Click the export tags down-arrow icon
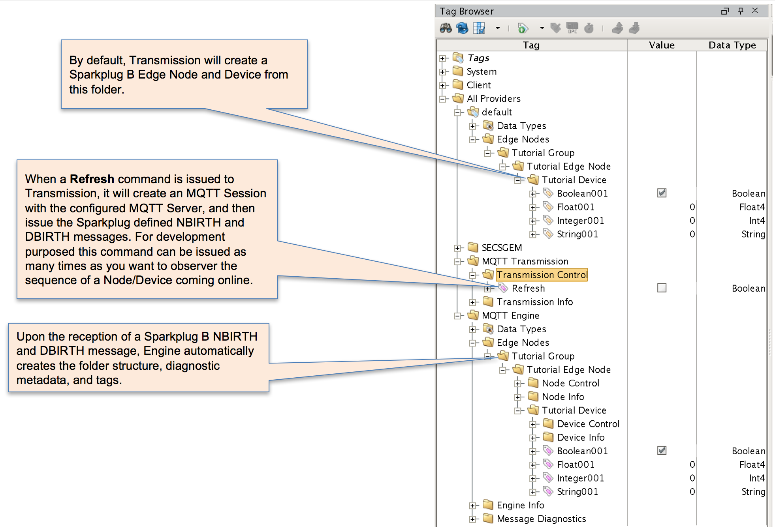This screenshot has width=775, height=532. pyautogui.click(x=634, y=28)
